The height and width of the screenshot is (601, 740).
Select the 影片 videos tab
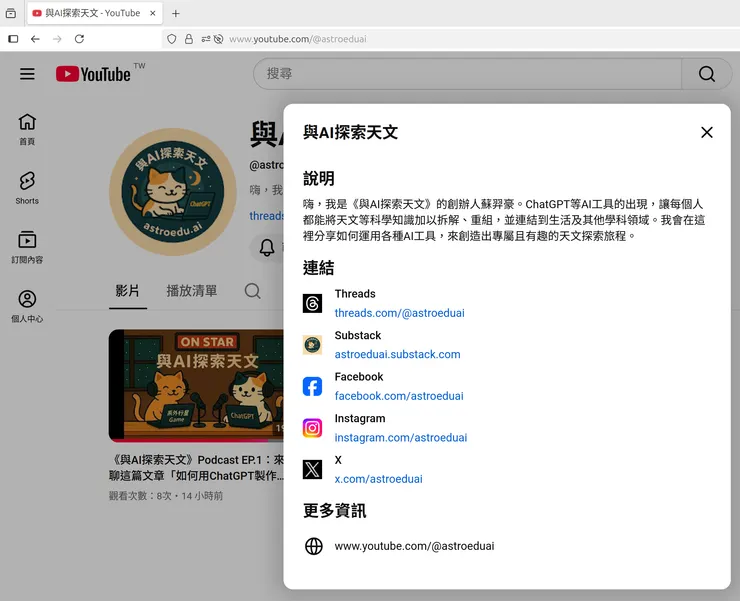coord(127,291)
